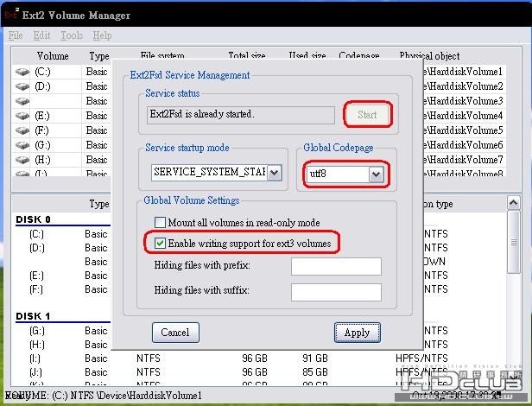Viewport: 532px width, 406px height.
Task: Select the (J:) entry under DISK 1
Action: pyautogui.click(x=35, y=372)
